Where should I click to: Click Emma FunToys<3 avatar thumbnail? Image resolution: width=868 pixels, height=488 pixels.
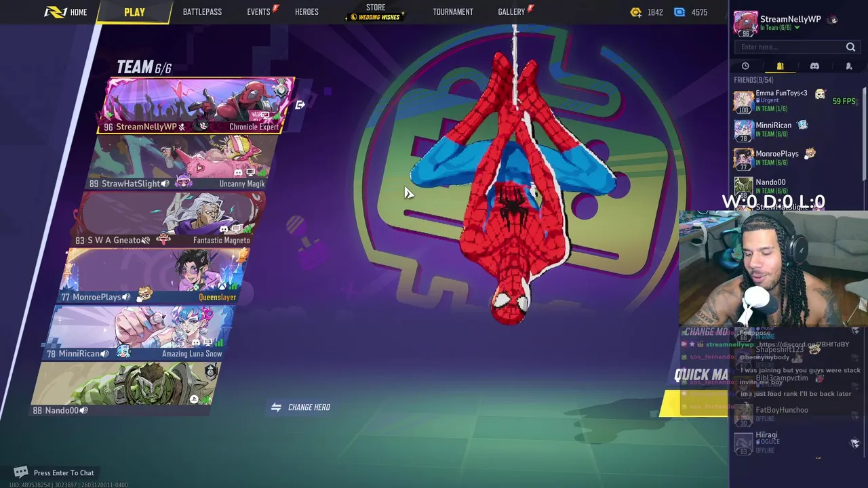pyautogui.click(x=744, y=102)
